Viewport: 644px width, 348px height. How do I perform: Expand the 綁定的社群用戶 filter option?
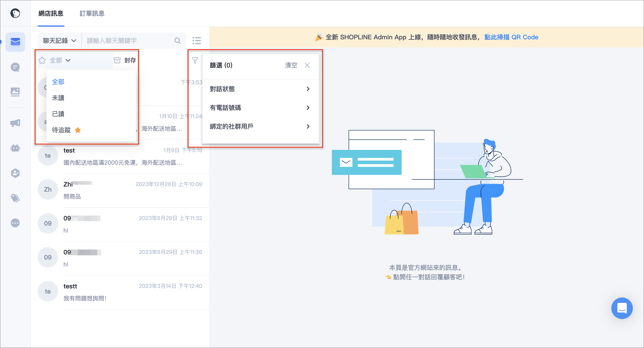pos(260,126)
